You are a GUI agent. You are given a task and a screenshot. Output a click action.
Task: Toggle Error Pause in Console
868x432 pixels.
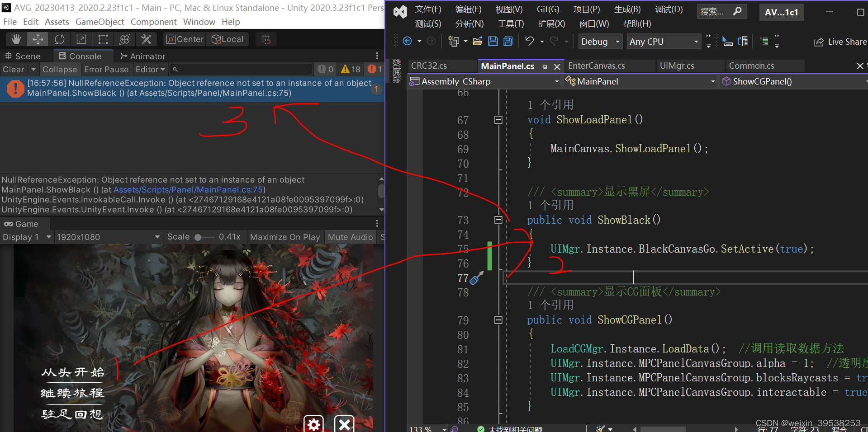click(x=106, y=69)
